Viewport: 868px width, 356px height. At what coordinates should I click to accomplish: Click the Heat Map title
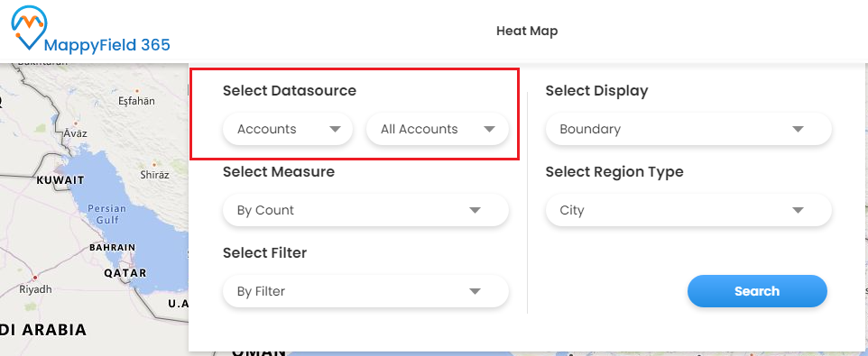coord(527,31)
